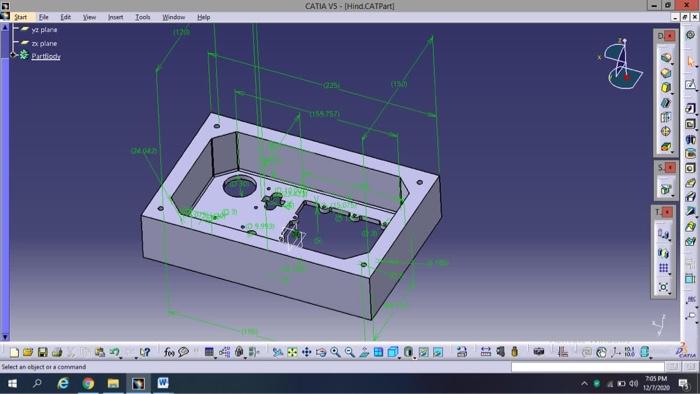The image size is (700, 394).
Task: Toggle Hide/Show icon
Action: click(424, 352)
